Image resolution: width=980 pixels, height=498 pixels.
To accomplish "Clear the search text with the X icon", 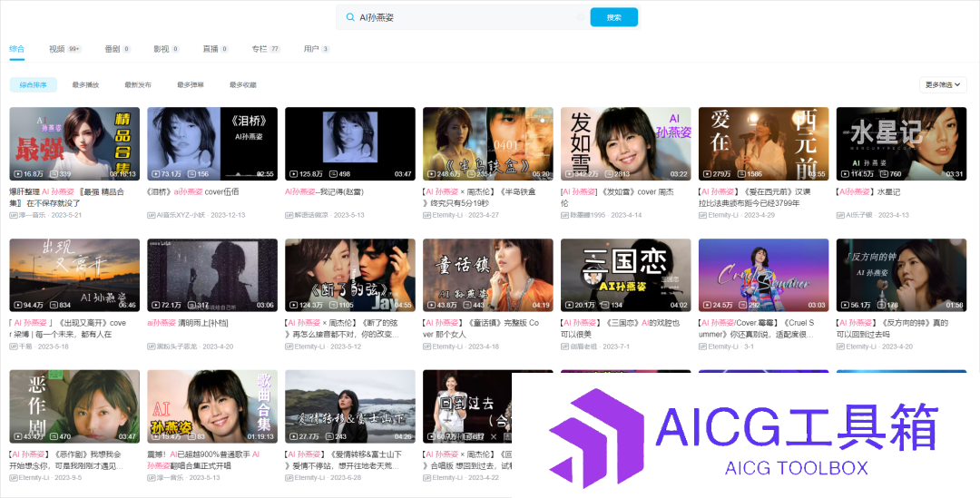I will click(x=581, y=17).
